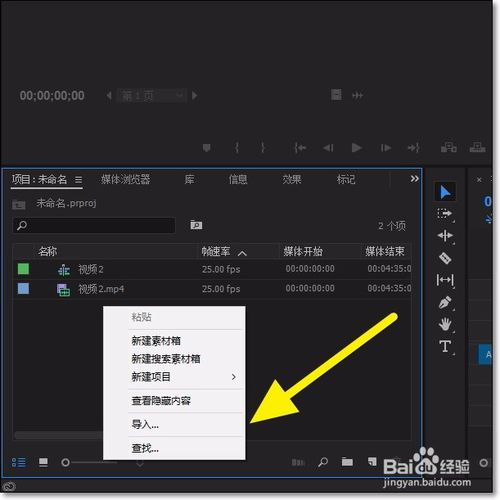Choose 查看隐藏内容 from context menu
500x500 pixels.
point(161,401)
